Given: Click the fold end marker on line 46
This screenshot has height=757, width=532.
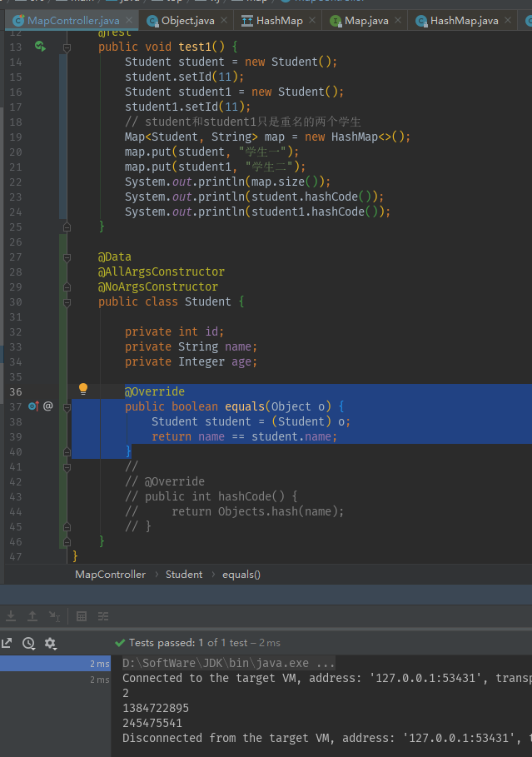Looking at the screenshot, I should [x=67, y=541].
